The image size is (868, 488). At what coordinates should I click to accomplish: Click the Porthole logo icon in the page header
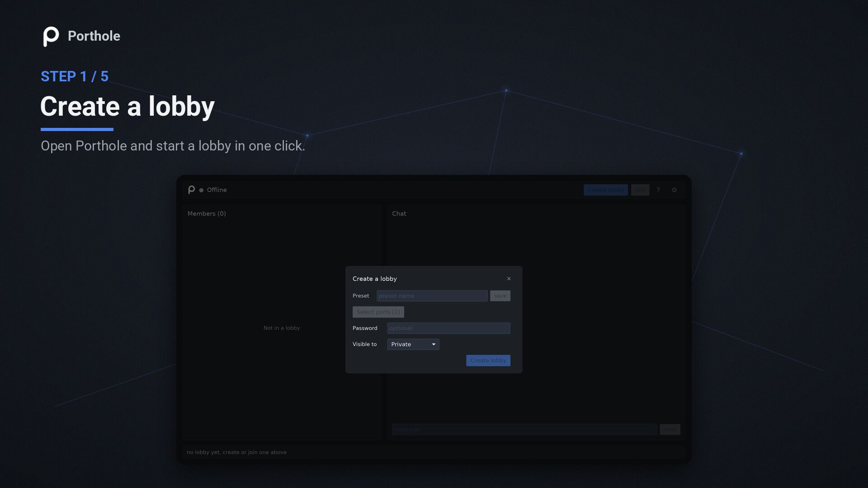(51, 36)
